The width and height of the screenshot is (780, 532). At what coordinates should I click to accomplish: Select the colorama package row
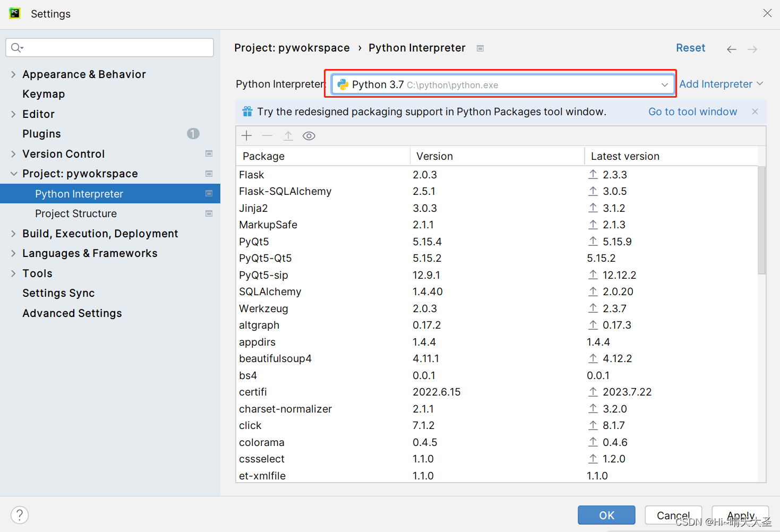click(x=496, y=442)
